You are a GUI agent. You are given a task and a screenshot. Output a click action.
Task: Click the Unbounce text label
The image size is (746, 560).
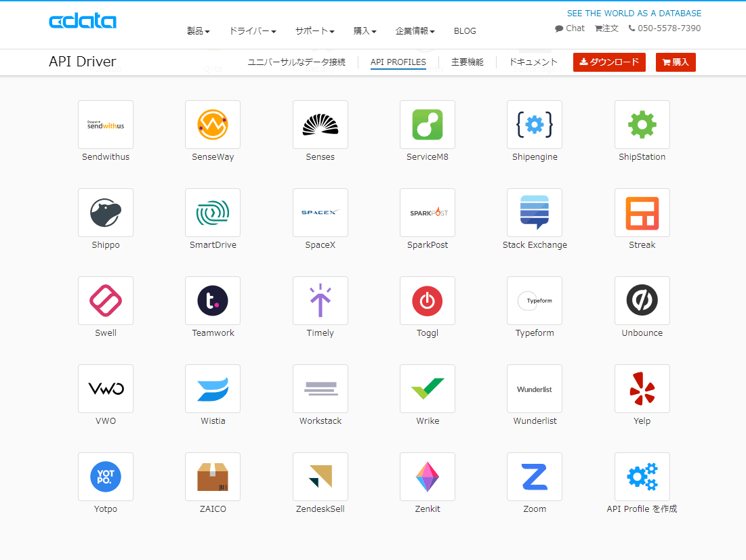pos(642,332)
